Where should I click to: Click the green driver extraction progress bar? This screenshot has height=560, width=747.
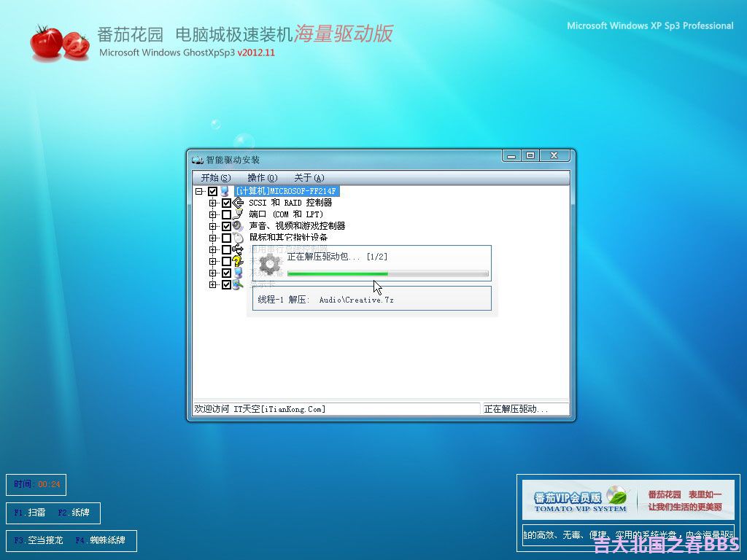click(x=388, y=274)
